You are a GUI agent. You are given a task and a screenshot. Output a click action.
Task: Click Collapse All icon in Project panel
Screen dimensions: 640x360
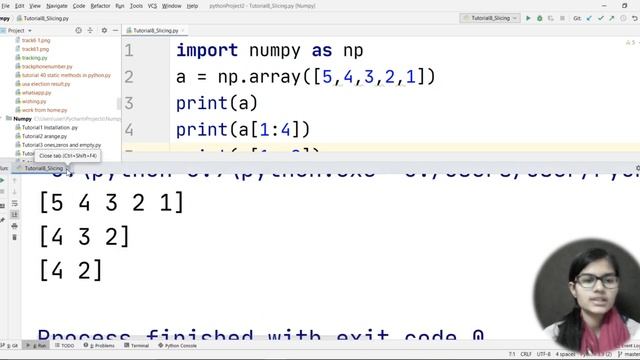[90, 30]
